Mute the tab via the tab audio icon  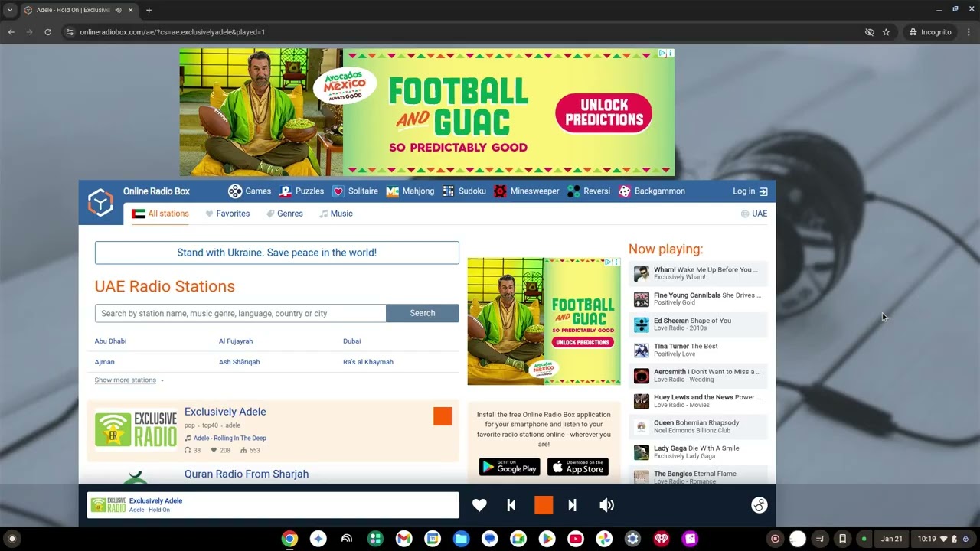tap(118, 10)
